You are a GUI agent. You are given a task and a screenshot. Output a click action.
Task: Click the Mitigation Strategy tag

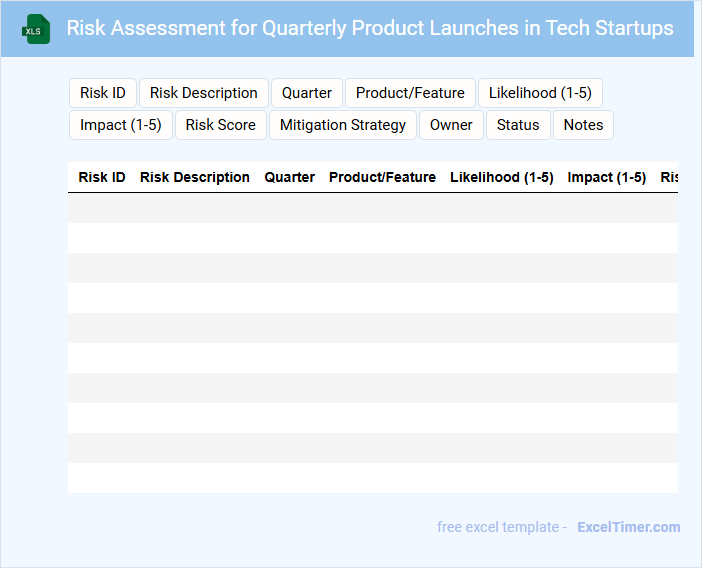point(343,125)
